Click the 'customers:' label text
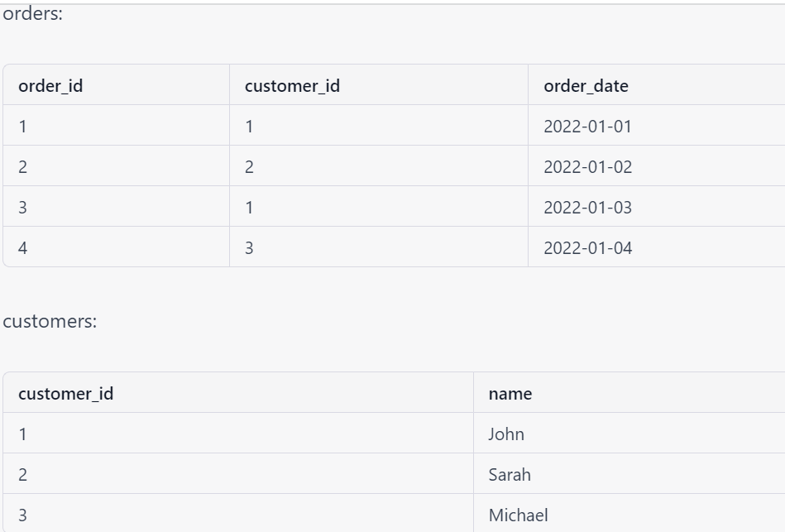The height and width of the screenshot is (532, 785). pyautogui.click(x=50, y=321)
